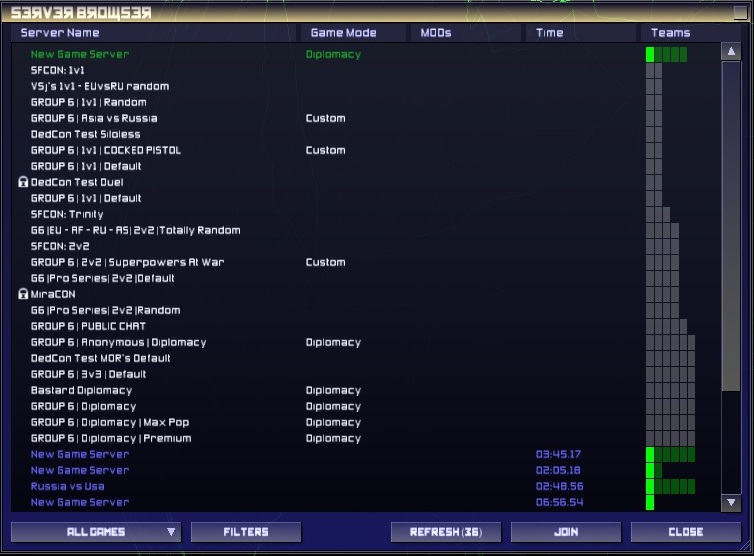
Task: Select the SFCON: Trinity server
Action: point(67,214)
